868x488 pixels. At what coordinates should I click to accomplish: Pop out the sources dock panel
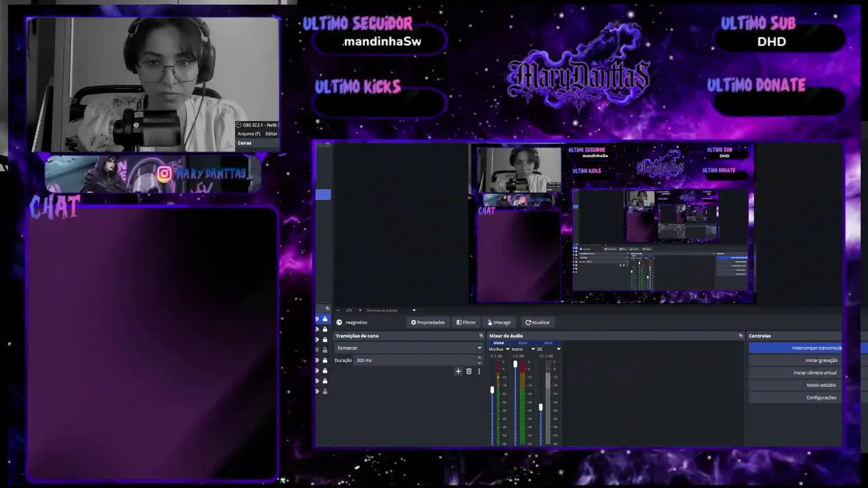327,309
